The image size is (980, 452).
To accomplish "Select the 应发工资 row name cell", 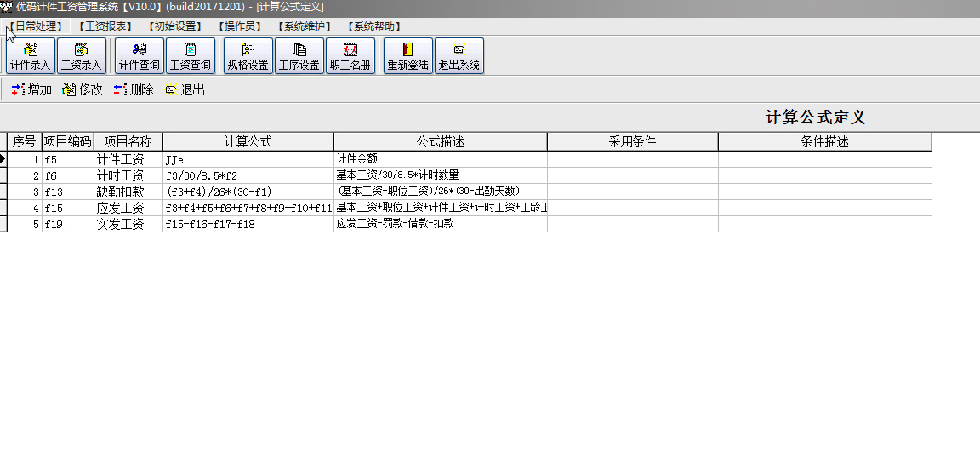I will coord(128,209).
